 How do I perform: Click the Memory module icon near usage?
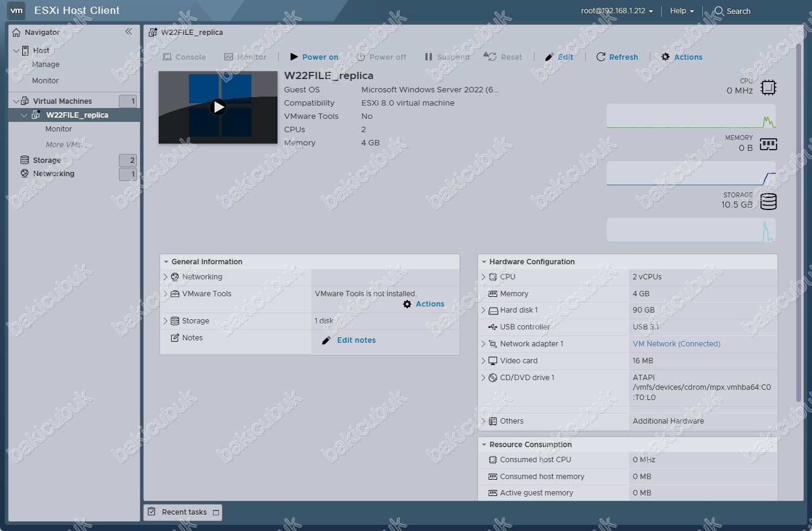point(768,144)
